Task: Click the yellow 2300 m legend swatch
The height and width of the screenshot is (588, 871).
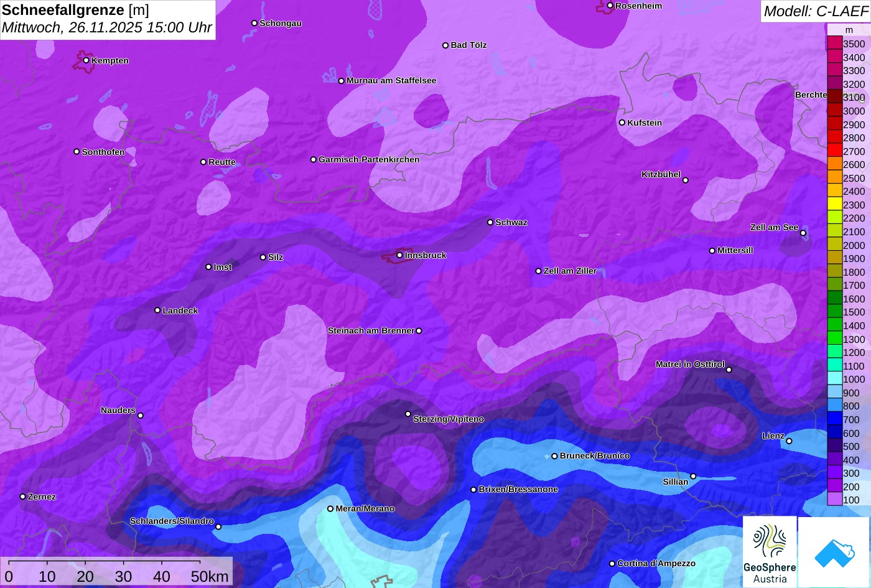Action: click(x=834, y=204)
